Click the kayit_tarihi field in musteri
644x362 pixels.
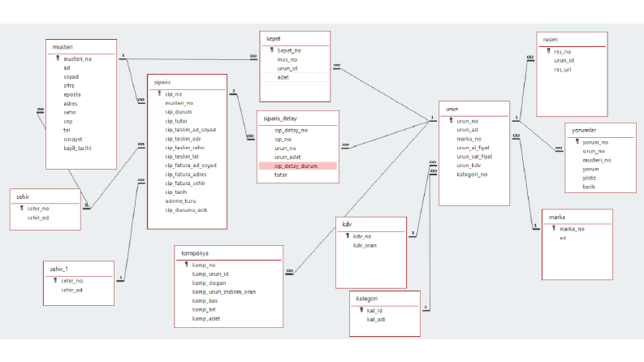tap(77, 149)
